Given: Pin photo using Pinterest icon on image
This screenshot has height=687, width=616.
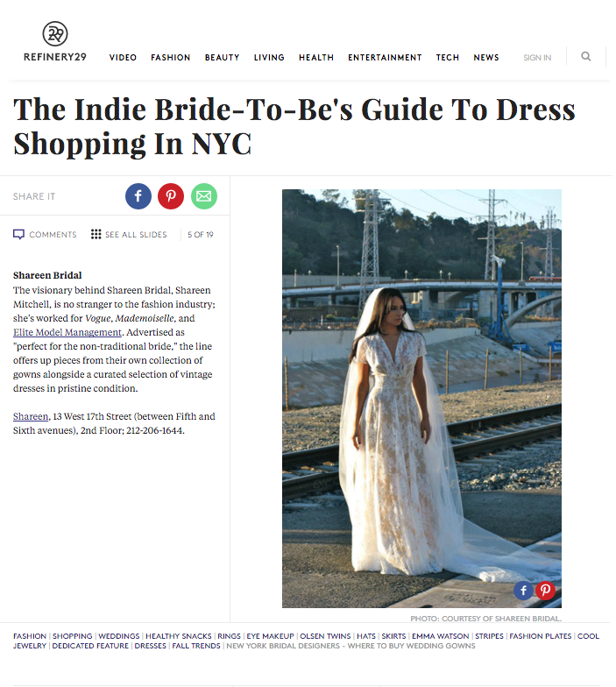Looking at the screenshot, I should (545, 591).
